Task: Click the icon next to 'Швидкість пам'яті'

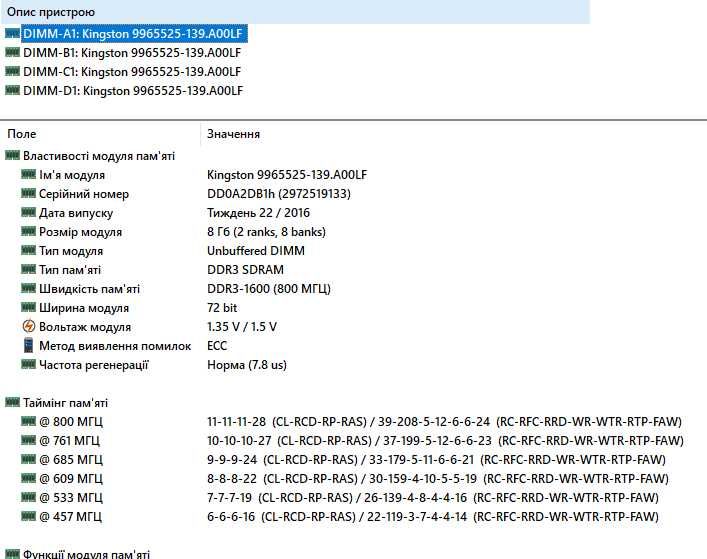Action: click(28, 288)
